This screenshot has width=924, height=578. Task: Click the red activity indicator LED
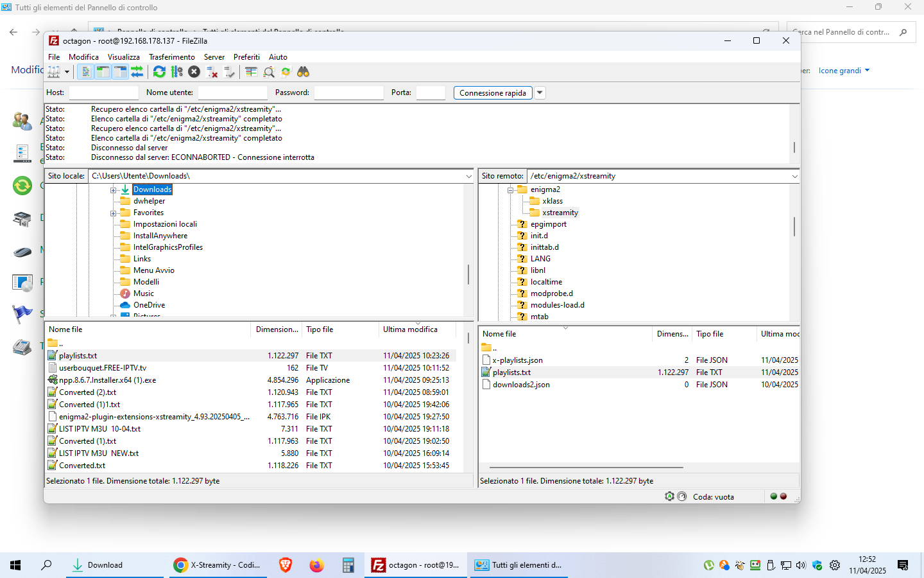pos(783,496)
